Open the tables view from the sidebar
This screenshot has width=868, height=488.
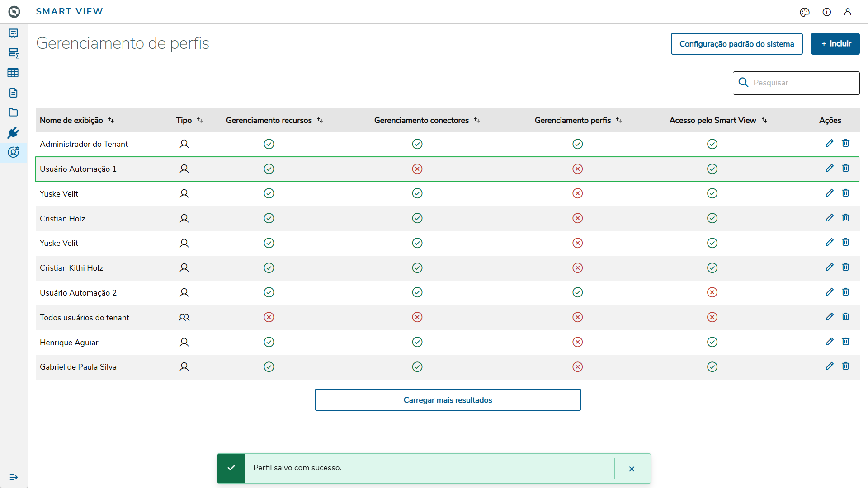coord(14,73)
